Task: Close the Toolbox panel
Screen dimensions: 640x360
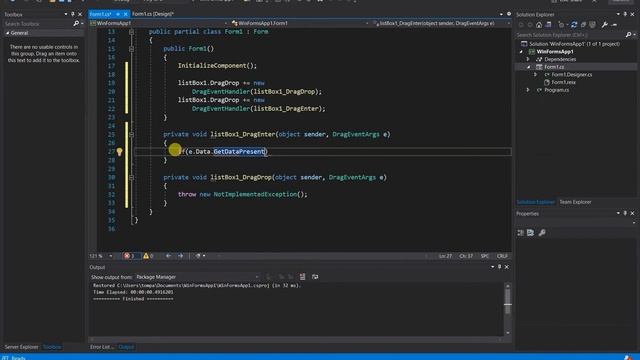Action: click(x=80, y=14)
